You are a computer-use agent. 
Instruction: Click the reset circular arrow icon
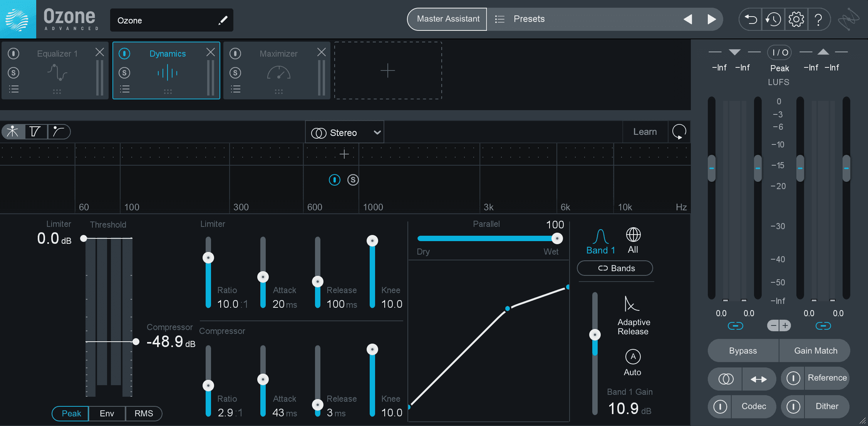pos(679,132)
